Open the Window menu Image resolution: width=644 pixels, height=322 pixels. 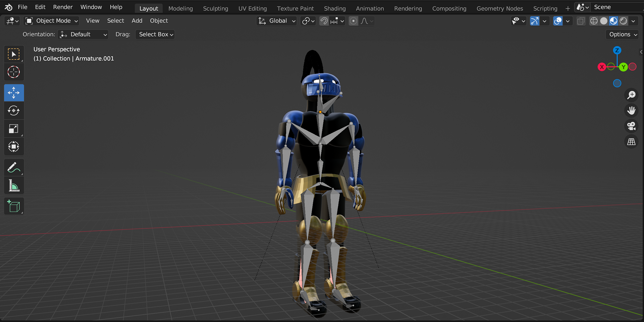click(x=91, y=7)
